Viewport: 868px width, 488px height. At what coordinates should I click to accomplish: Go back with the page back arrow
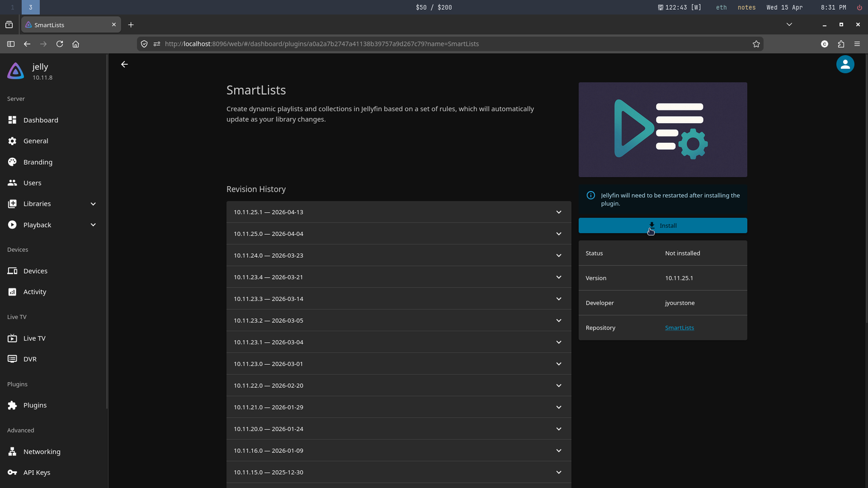(x=124, y=64)
